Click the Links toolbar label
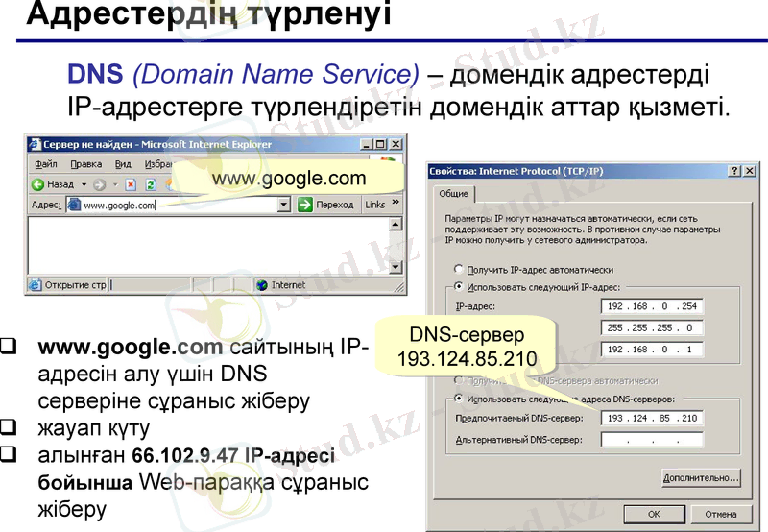The height and width of the screenshot is (532, 768). 374,205
